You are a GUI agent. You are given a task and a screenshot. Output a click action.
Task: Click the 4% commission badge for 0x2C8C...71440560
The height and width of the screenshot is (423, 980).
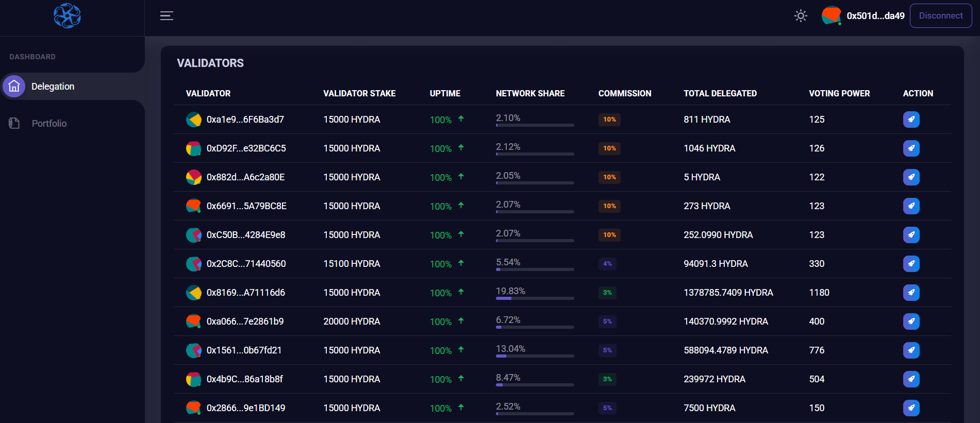coord(607,264)
